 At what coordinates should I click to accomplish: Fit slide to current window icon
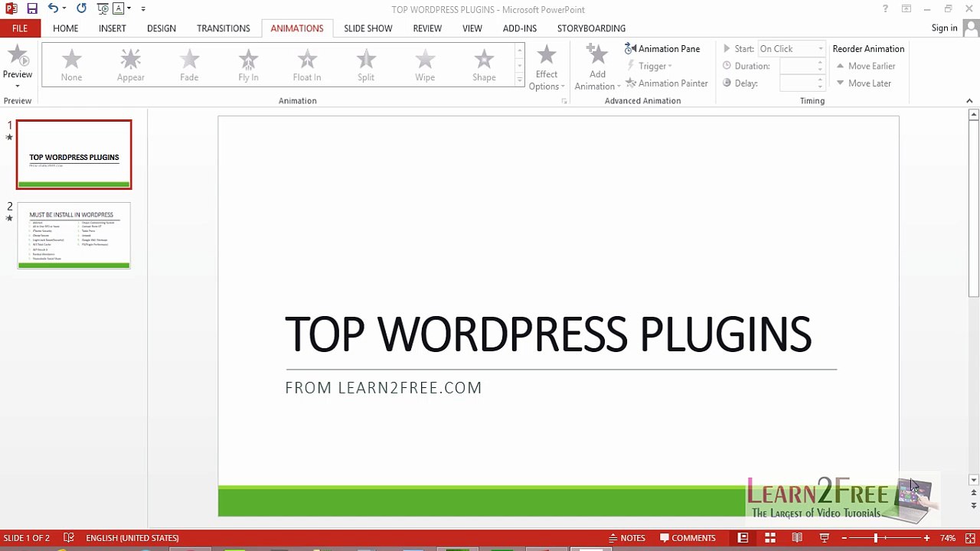click(970, 538)
